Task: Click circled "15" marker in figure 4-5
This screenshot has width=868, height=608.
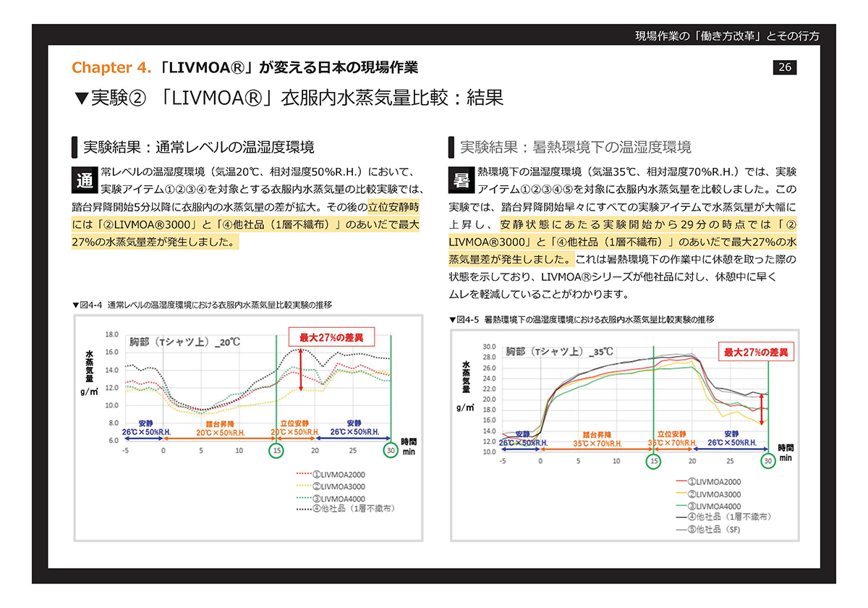Action: [x=653, y=461]
